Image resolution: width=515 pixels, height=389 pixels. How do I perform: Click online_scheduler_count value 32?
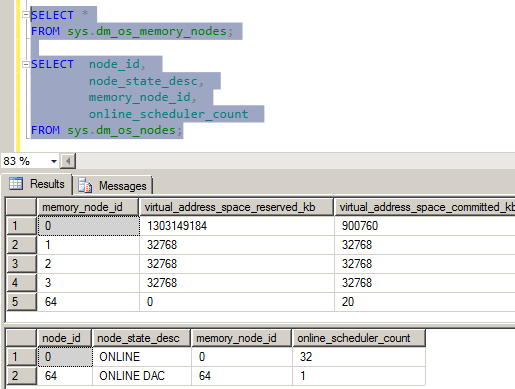[359, 357]
